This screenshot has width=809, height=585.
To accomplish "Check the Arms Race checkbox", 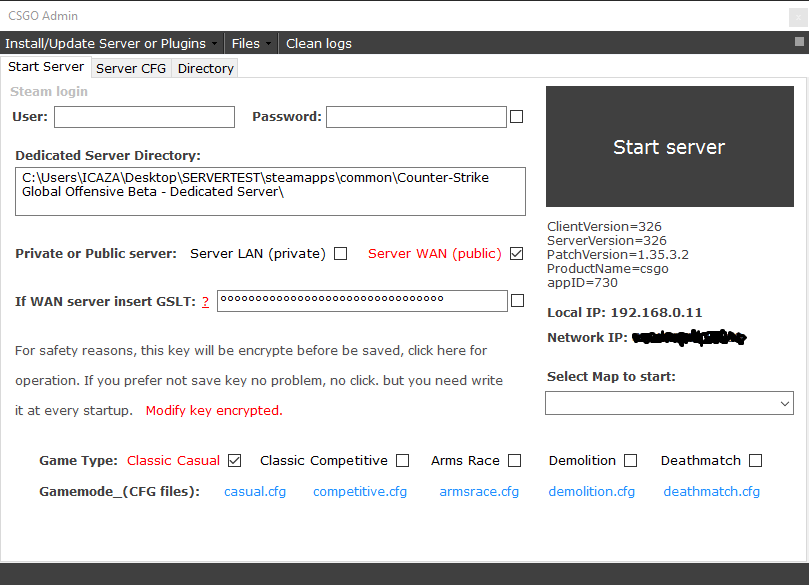I will 514,460.
